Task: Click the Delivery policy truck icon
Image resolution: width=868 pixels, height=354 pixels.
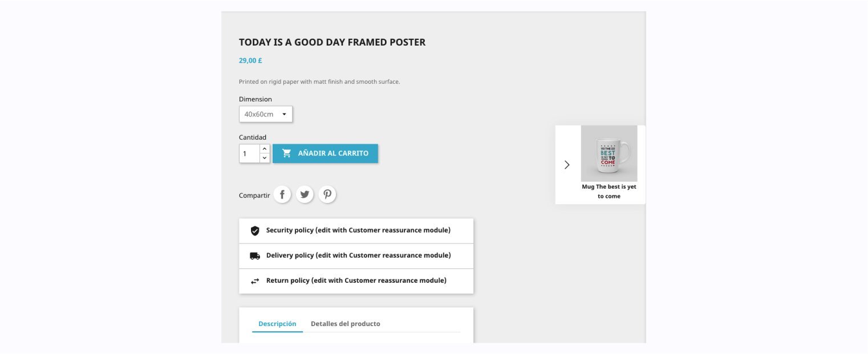Action: coord(255,256)
